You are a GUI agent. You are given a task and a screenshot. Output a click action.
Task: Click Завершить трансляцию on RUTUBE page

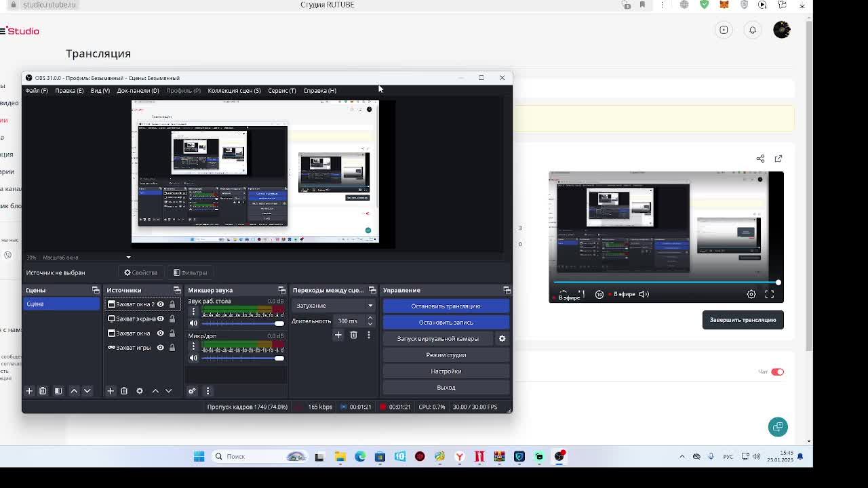pos(743,320)
